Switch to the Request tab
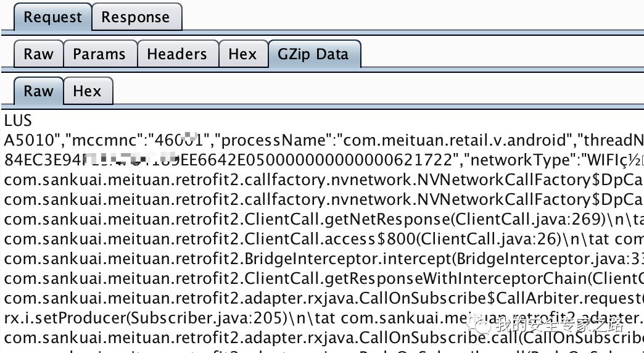Viewport: 644px width, 353px height. tap(52, 17)
